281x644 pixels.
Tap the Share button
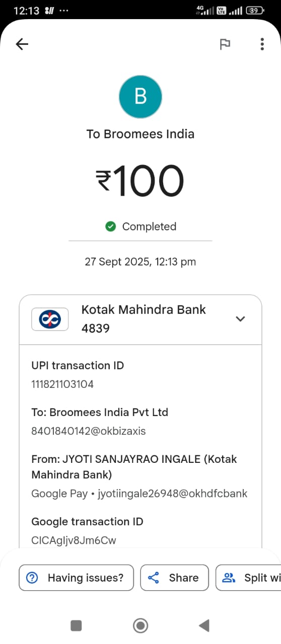[x=174, y=578]
